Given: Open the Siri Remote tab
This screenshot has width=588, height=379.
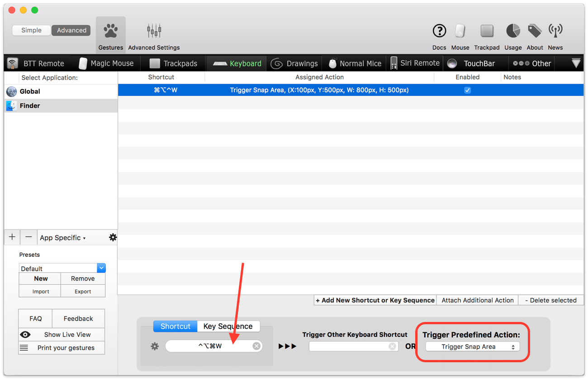Looking at the screenshot, I should click(415, 63).
